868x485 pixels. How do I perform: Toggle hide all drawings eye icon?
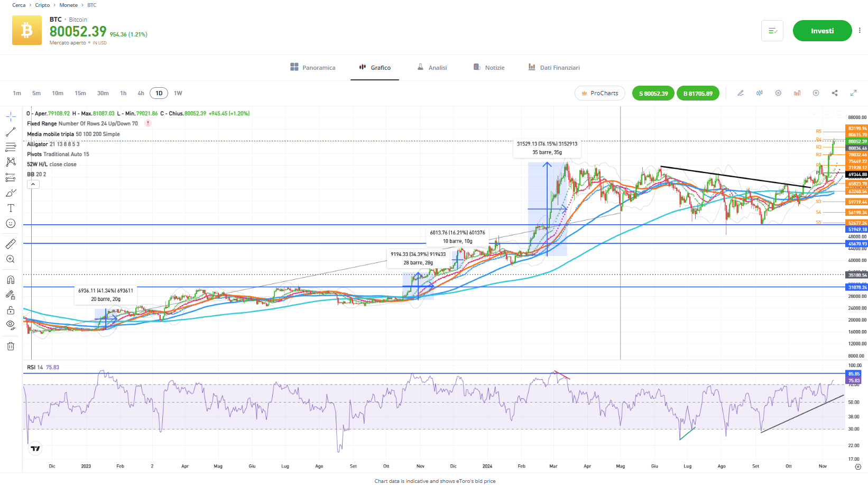pos(11,325)
